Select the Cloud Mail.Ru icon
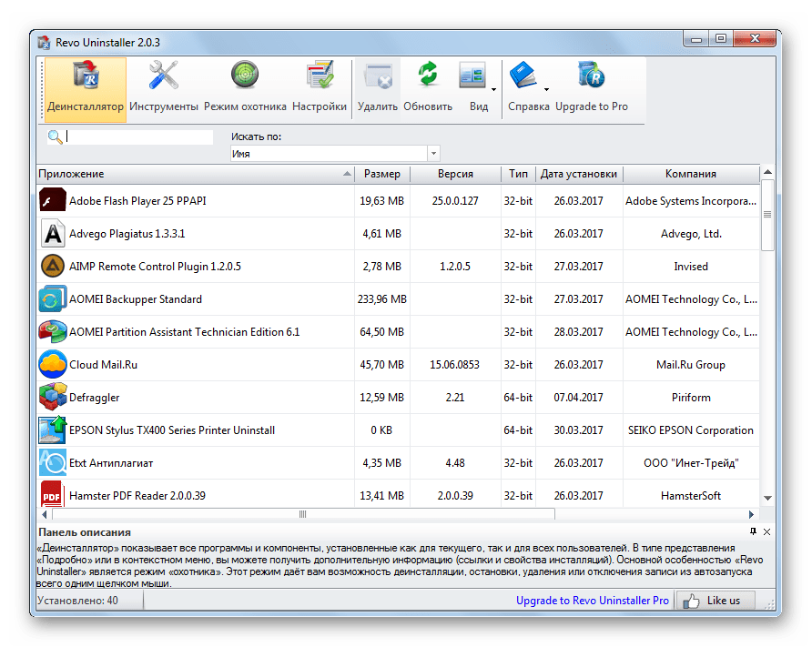The width and height of the screenshot is (812, 647). pos(52,364)
